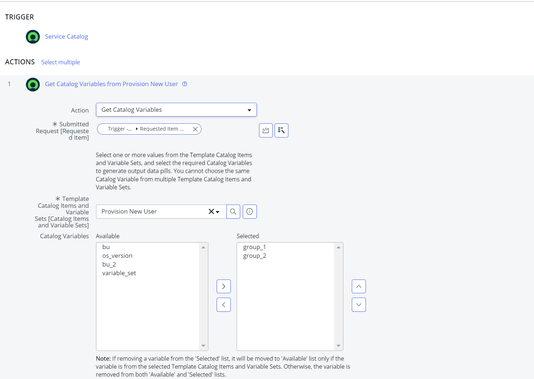Click the template record info icon
534x379 pixels.
250,211
